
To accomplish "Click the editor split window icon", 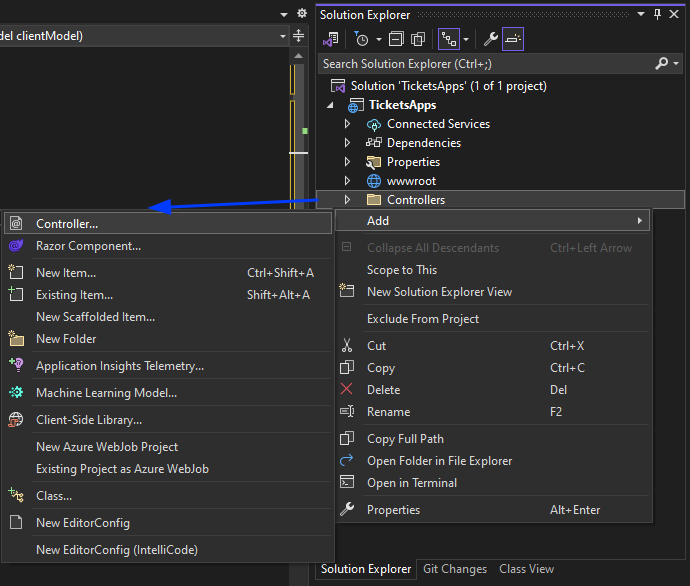I will coord(298,36).
